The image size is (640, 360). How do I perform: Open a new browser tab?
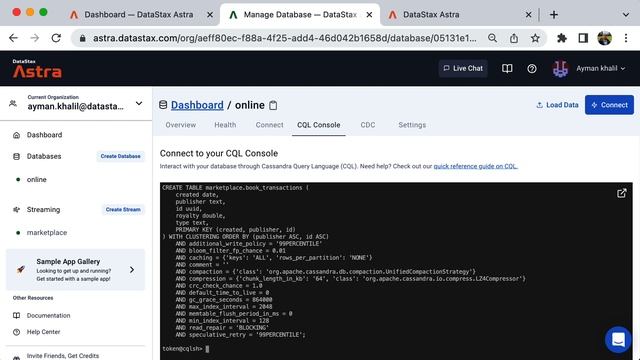tap(554, 15)
